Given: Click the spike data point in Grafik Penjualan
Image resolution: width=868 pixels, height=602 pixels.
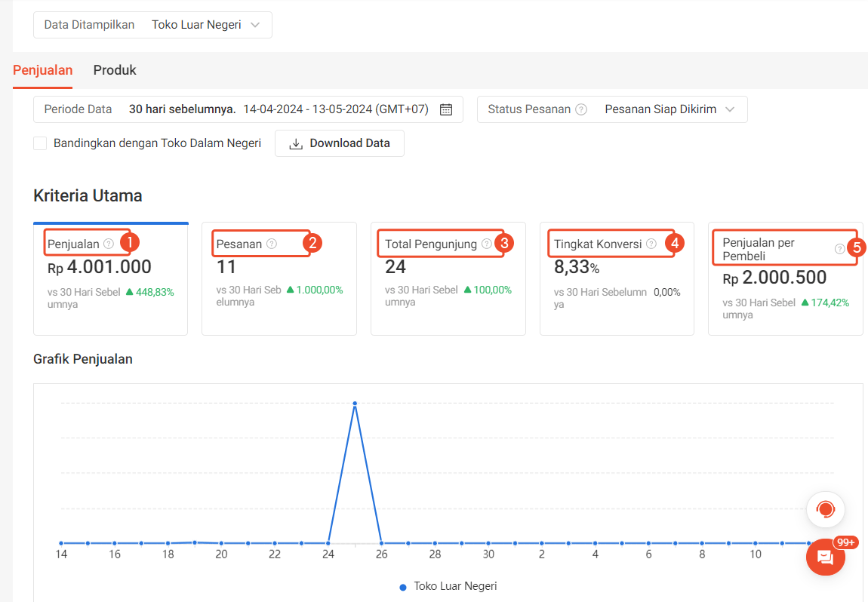Looking at the screenshot, I should click(x=355, y=404).
